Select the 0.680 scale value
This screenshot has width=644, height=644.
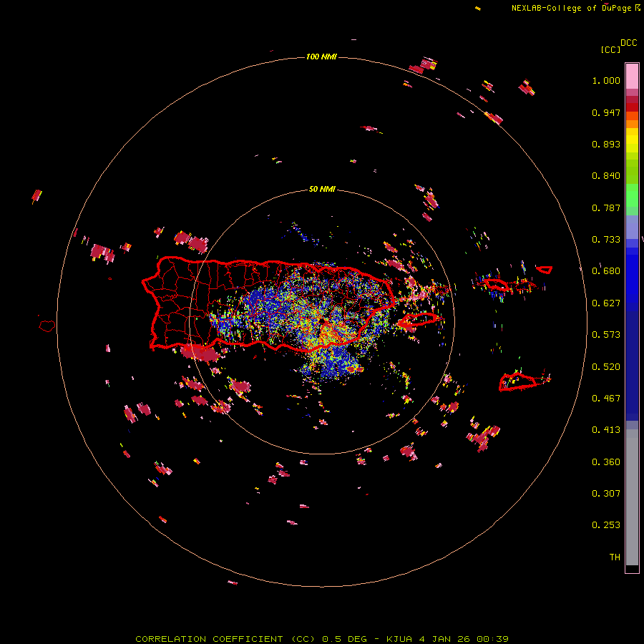coord(606,271)
